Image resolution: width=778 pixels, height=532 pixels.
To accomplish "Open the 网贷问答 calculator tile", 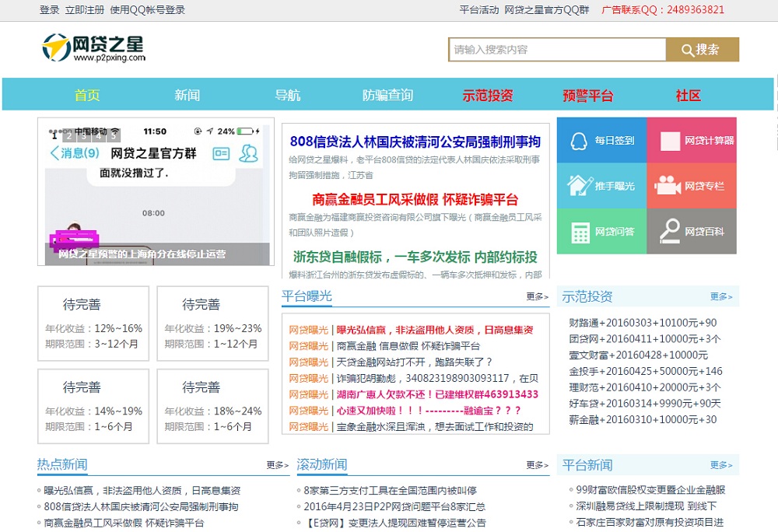I will click(601, 231).
